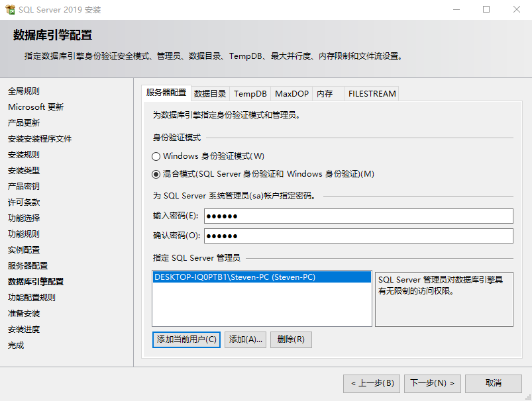Click 安装类型 step in sidebar
The image size is (532, 401).
[x=24, y=171]
